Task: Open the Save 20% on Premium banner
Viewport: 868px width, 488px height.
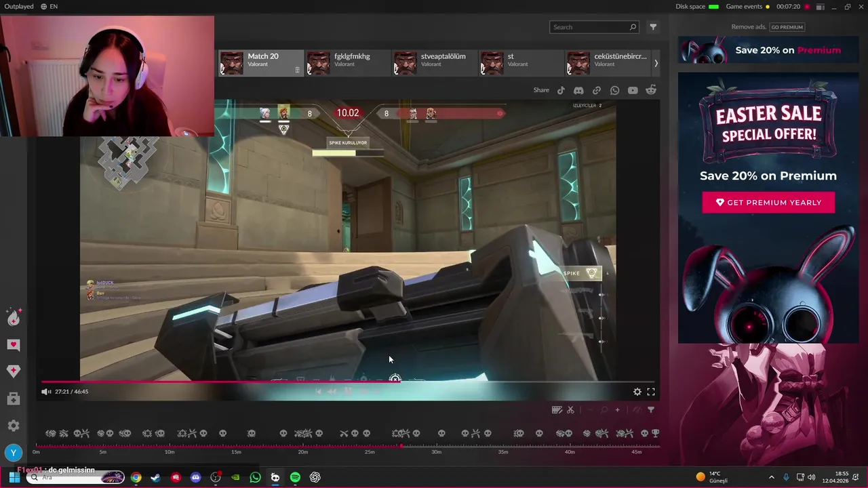Action: point(768,50)
